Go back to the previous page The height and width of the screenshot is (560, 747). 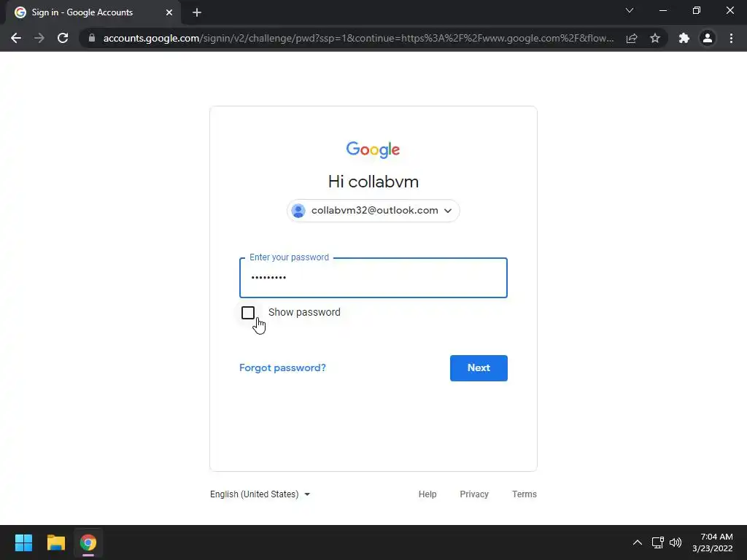coord(16,38)
